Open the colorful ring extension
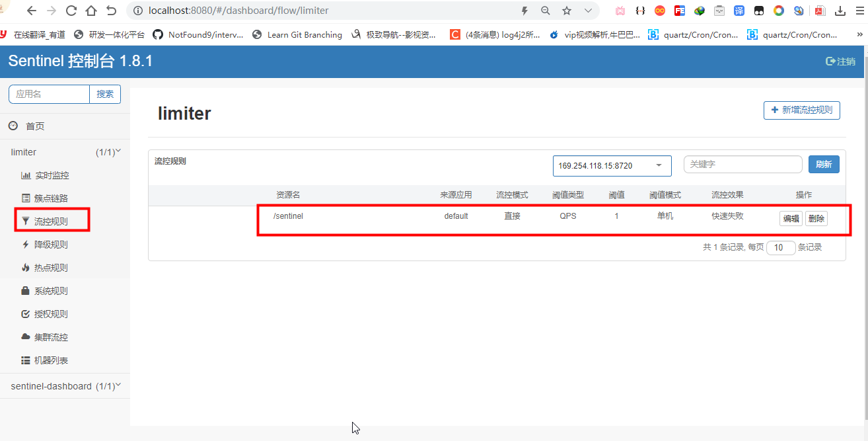Viewport: 868px width, 441px height. click(779, 11)
